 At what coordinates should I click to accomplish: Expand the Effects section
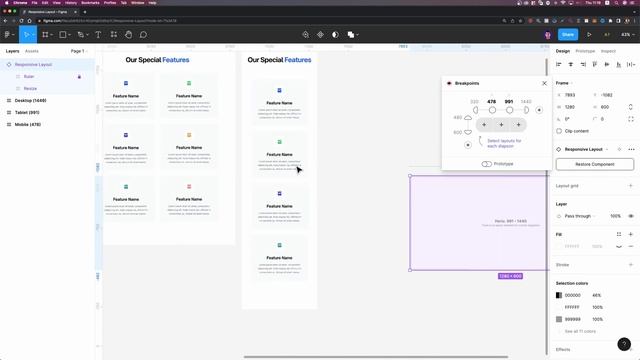pyautogui.click(x=562, y=350)
